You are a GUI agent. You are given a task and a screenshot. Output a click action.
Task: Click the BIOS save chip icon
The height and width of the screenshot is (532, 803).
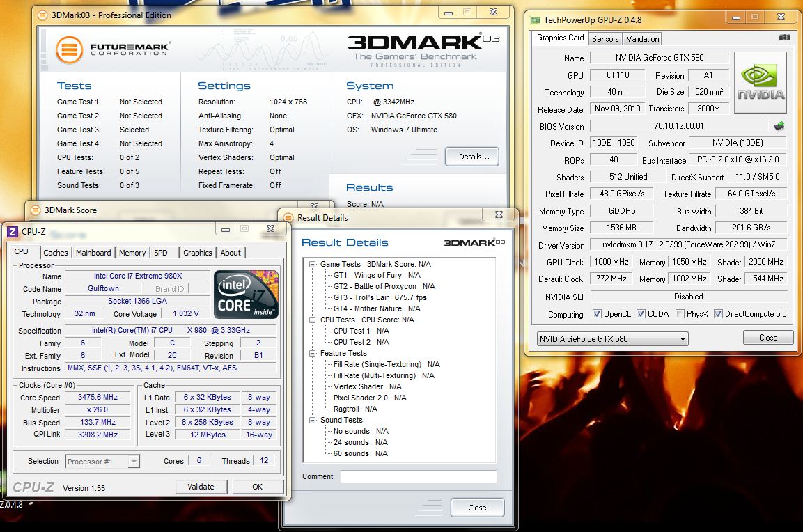coord(779,126)
